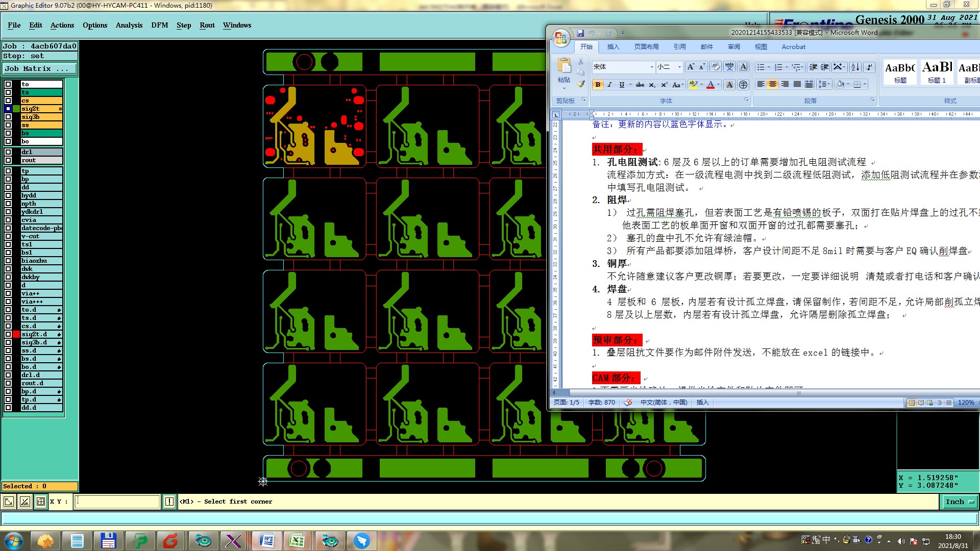Open the font size 小二 dropdown
This screenshot has width=980, height=551.
coord(679,67)
